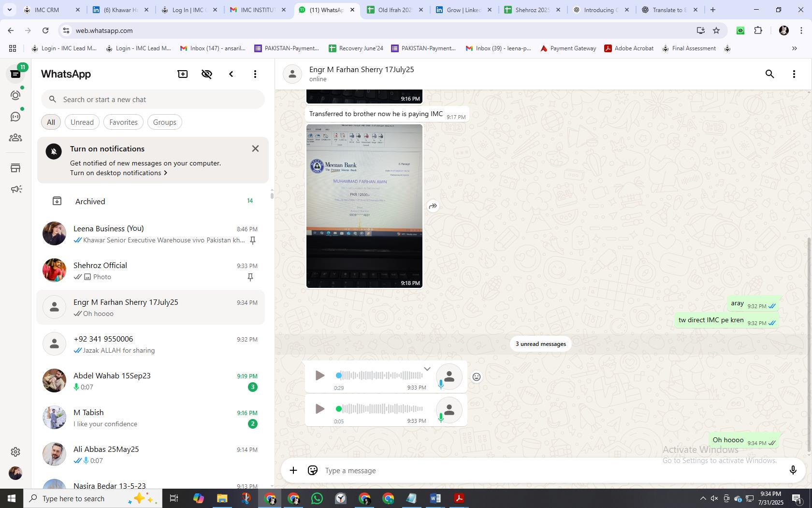Open a new browser tab
This screenshot has height=508, width=812.
pyautogui.click(x=713, y=10)
